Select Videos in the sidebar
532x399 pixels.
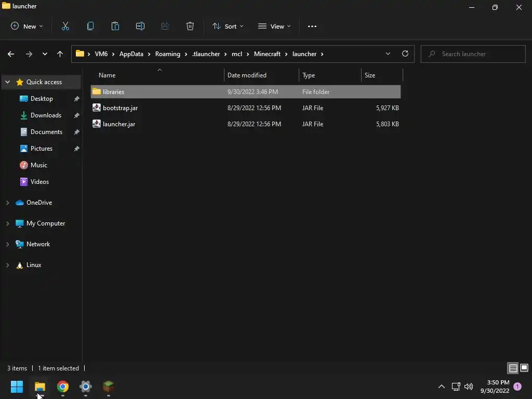(x=39, y=181)
